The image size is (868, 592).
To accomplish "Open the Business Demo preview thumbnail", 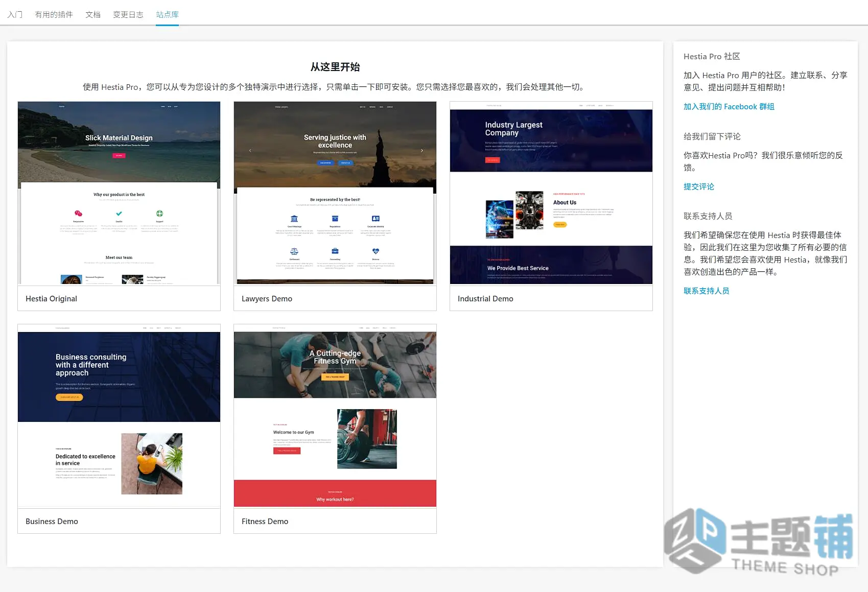I will tap(119, 416).
